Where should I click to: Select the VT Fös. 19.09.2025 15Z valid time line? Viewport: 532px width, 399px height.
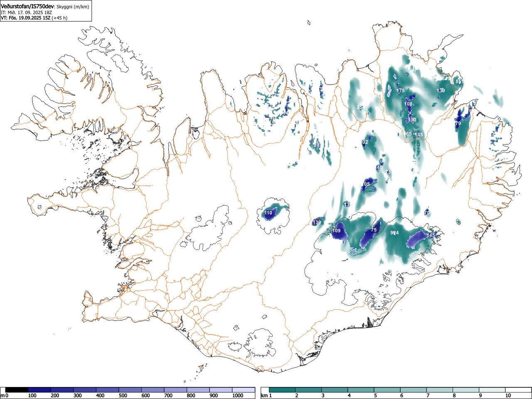click(34, 18)
